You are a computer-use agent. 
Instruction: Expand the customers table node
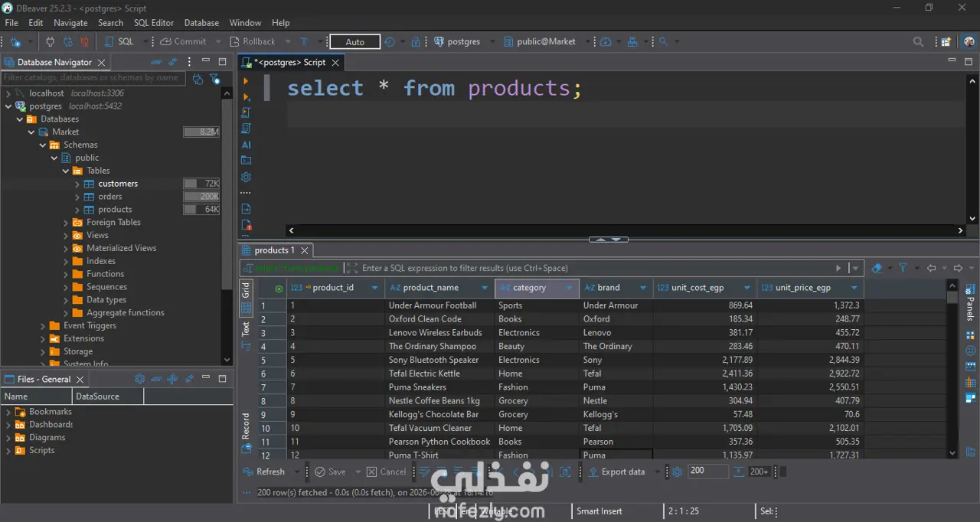pos(77,184)
